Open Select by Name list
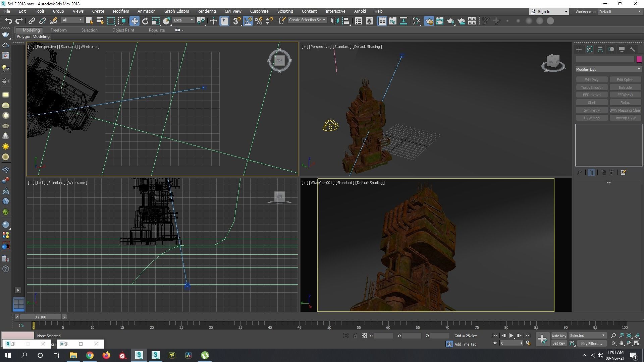This screenshot has height=362, width=644. click(100, 21)
